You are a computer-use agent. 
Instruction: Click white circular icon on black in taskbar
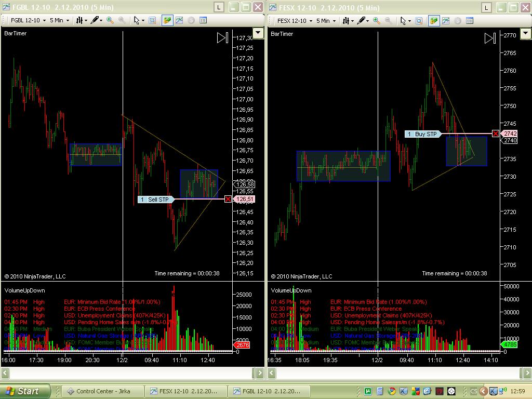tap(451, 391)
